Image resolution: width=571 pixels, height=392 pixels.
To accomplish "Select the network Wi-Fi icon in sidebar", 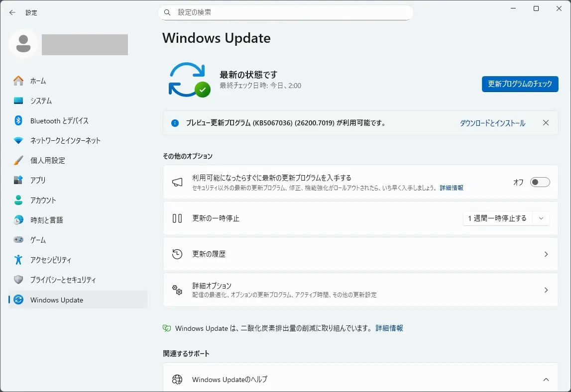I will point(18,140).
